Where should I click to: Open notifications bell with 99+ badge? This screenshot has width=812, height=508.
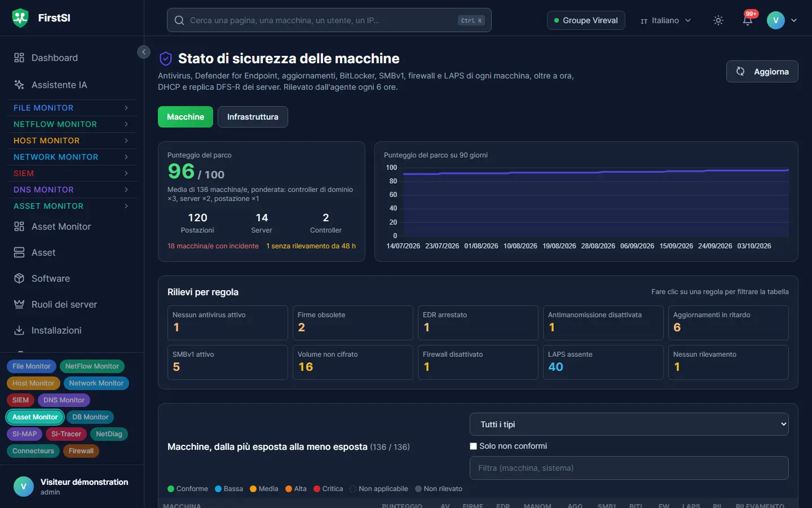pos(748,20)
